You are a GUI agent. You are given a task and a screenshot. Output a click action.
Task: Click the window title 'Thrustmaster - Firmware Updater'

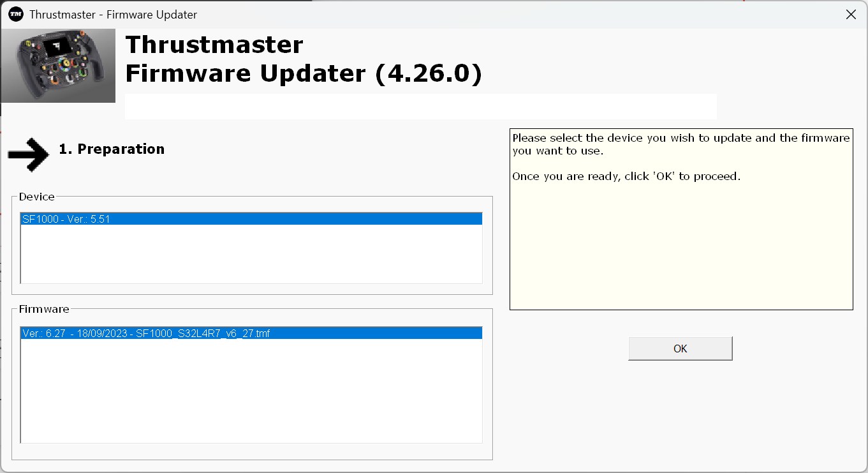[114, 14]
